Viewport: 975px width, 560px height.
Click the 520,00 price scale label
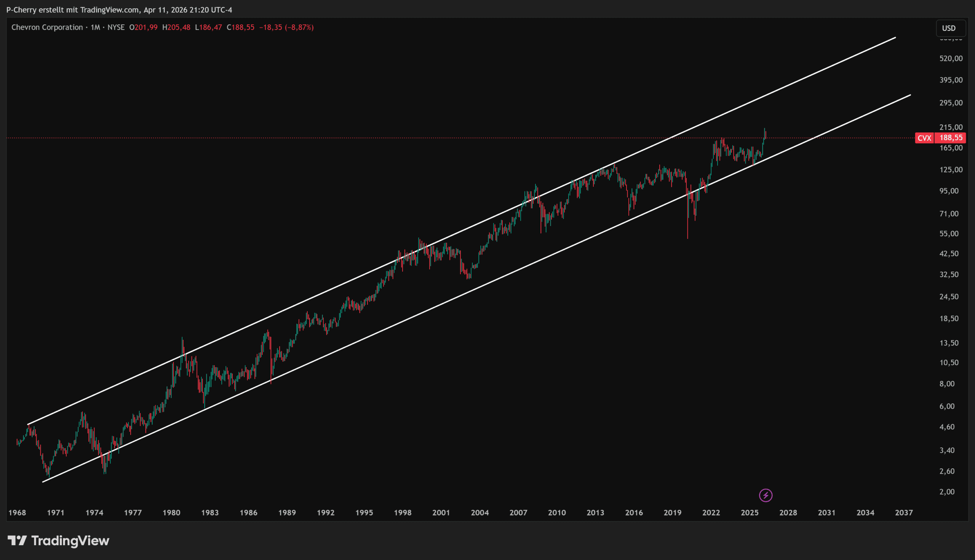951,59
